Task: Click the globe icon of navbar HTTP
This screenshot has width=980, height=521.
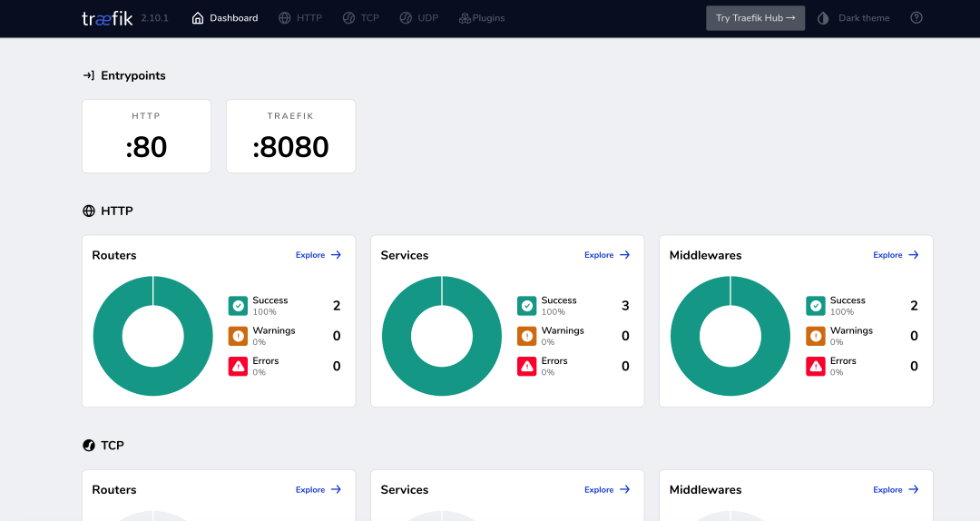Action: pos(284,18)
